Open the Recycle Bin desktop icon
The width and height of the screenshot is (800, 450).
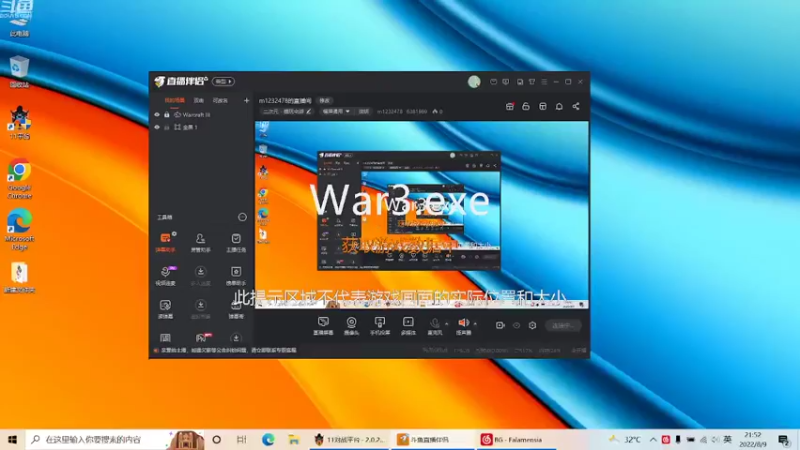tap(19, 71)
